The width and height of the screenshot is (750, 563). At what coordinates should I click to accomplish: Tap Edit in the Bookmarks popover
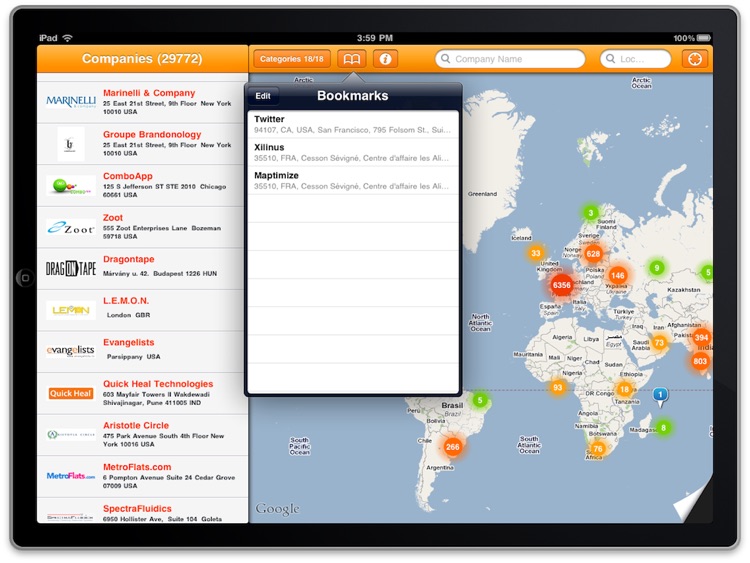[x=263, y=96]
